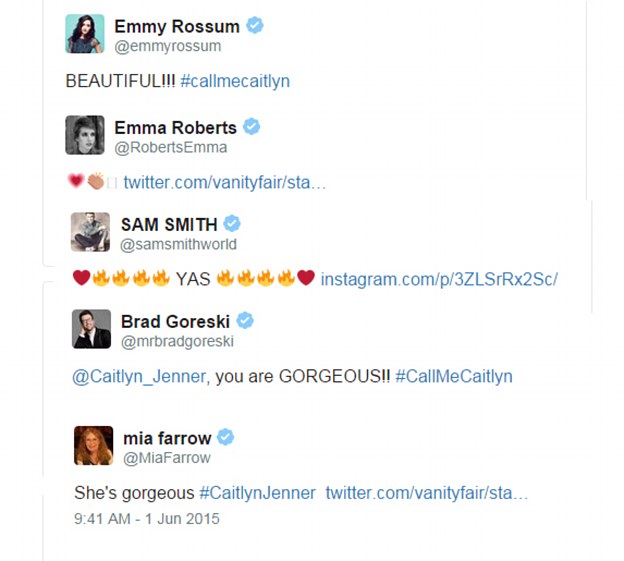Open the 9:41 AM - 1 Jun 2015 timestamp
This screenshot has width=624, height=561.
[147, 519]
